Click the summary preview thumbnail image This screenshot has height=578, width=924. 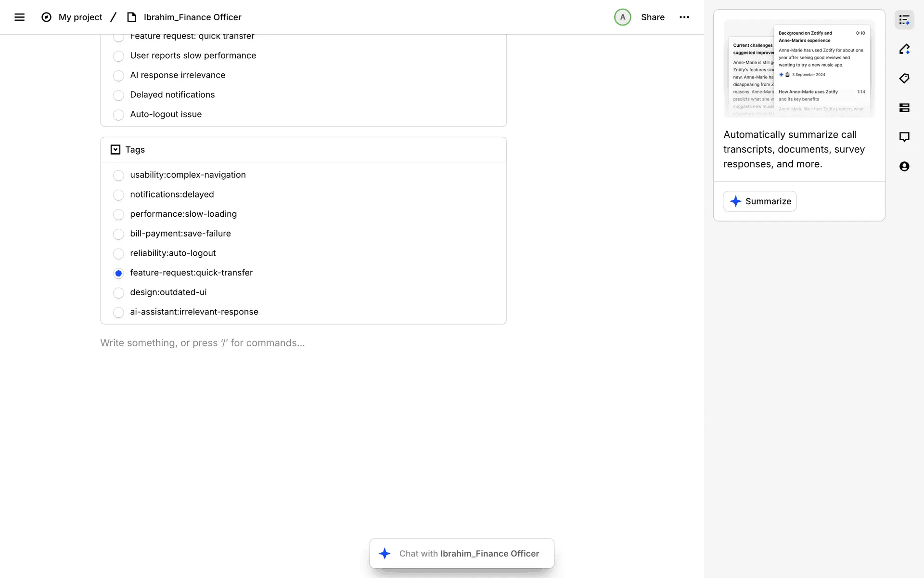coord(799,68)
